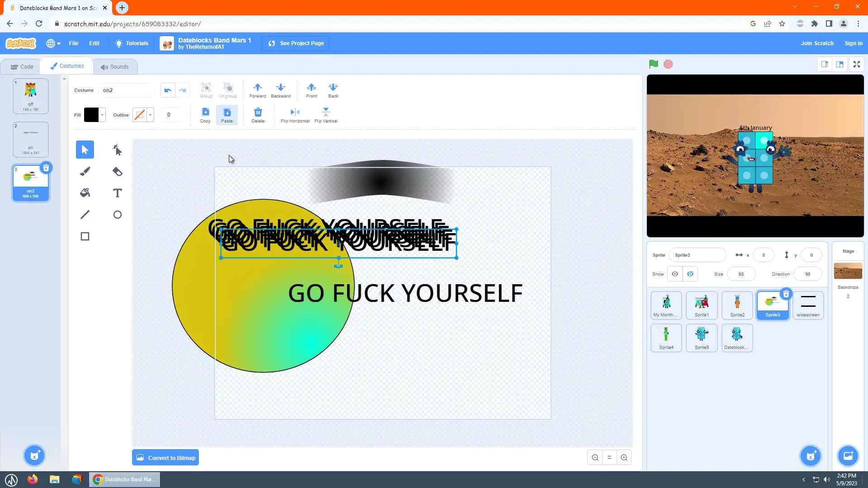Click the green flag to run
868x488 pixels.
pos(653,64)
